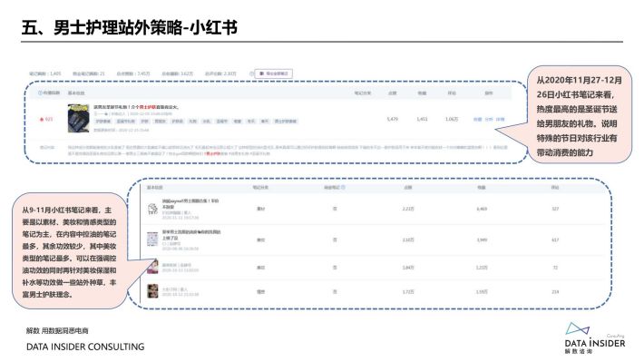Open the first note's sketch avatar thumbnail
644x362 pixels.
point(152,209)
